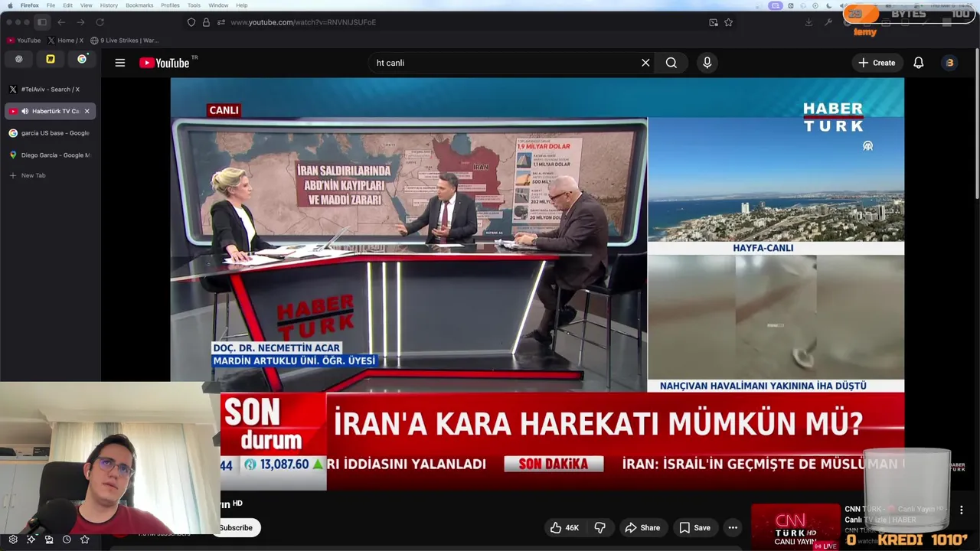Run the YouTube search with the magnifier button
Viewport: 980px width, 551px height.
point(671,63)
